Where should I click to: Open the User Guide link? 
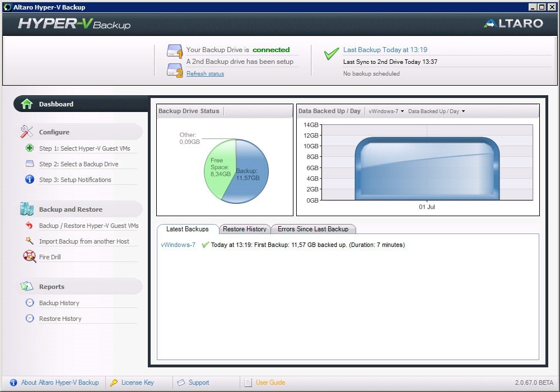tap(270, 382)
